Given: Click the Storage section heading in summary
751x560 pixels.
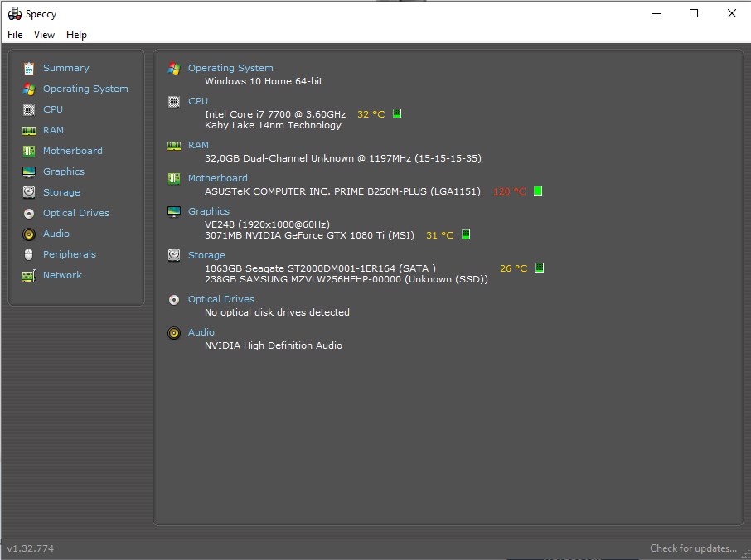Looking at the screenshot, I should pyautogui.click(x=206, y=255).
